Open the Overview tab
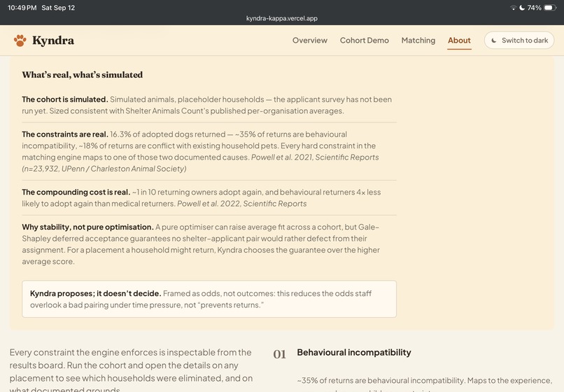This screenshot has width=564, height=392. pyautogui.click(x=310, y=41)
